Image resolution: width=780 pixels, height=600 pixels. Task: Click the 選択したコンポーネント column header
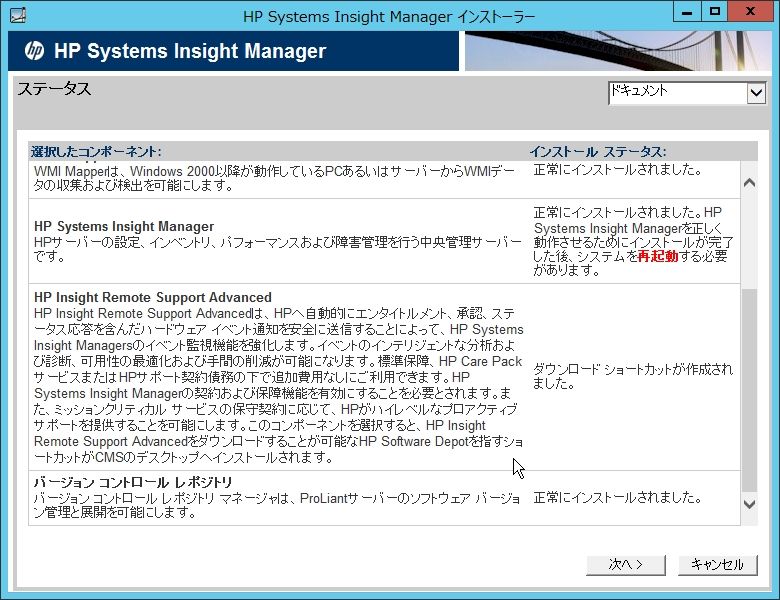(x=96, y=152)
